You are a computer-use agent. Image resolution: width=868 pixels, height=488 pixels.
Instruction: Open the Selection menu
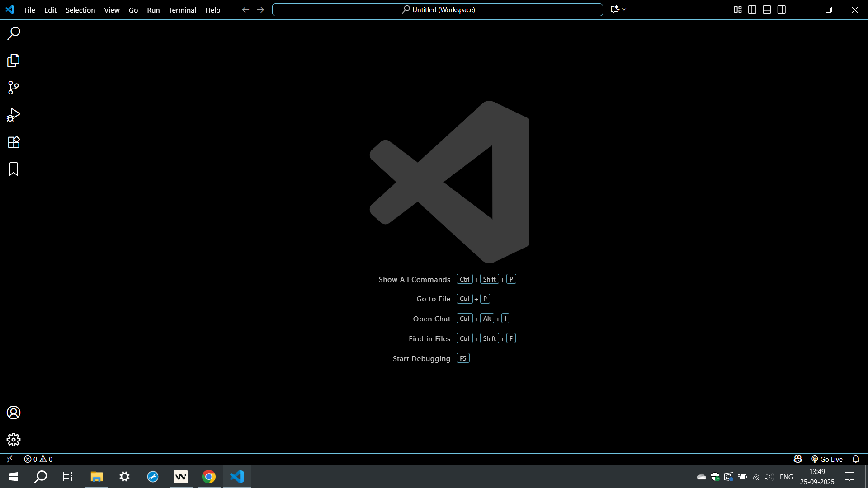pyautogui.click(x=80, y=10)
